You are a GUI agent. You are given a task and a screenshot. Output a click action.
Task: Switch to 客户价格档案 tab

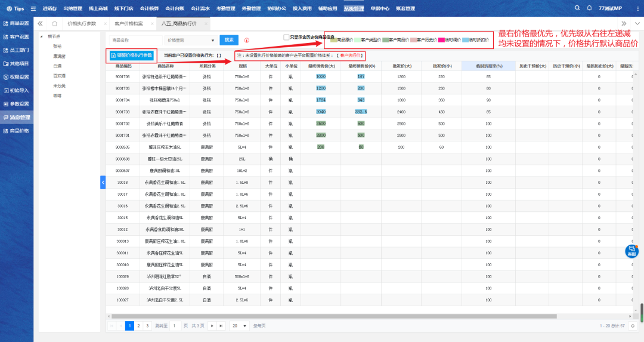click(128, 23)
